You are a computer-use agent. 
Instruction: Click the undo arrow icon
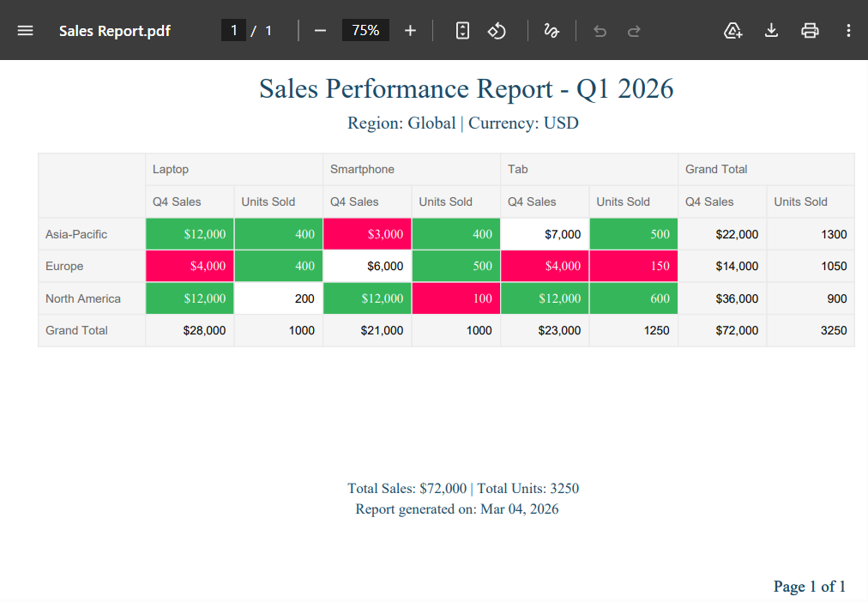click(600, 31)
